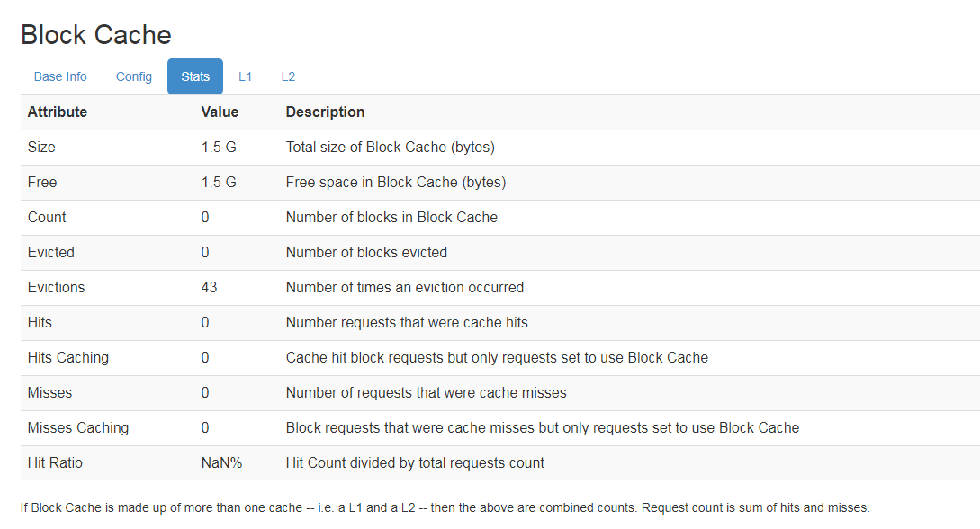The image size is (980, 529).
Task: Click the Evicted attribute label
Action: click(51, 252)
